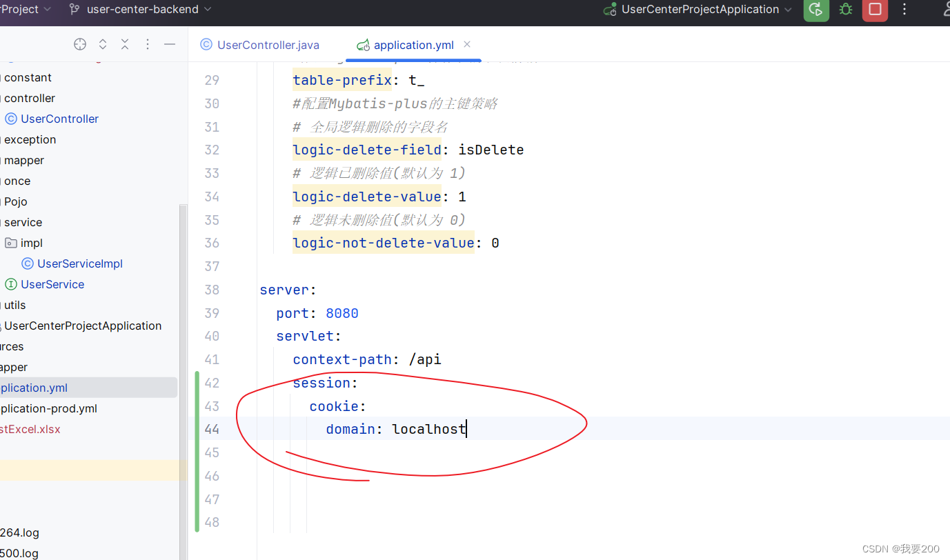
Task: Select the 264.log file in tree
Action: pos(19,532)
